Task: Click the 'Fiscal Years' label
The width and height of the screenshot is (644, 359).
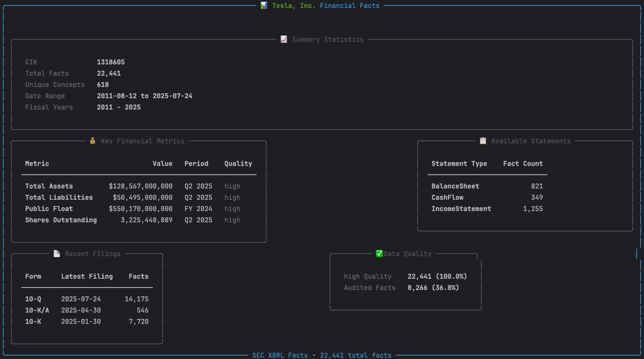Action: (49, 107)
